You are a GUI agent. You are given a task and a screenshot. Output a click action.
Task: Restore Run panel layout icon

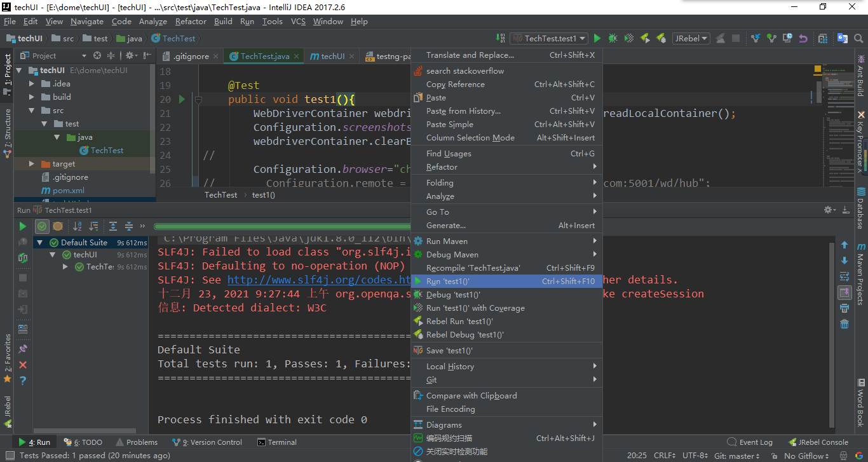[23, 329]
